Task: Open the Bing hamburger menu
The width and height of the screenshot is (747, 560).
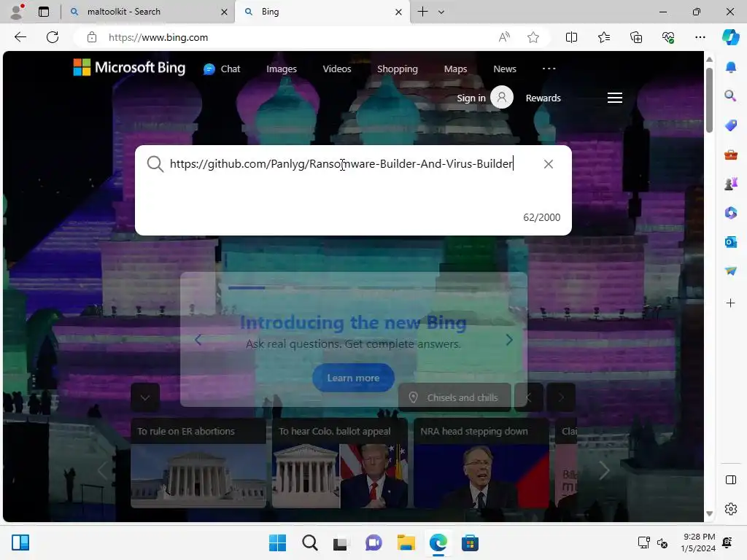Action: [x=614, y=98]
